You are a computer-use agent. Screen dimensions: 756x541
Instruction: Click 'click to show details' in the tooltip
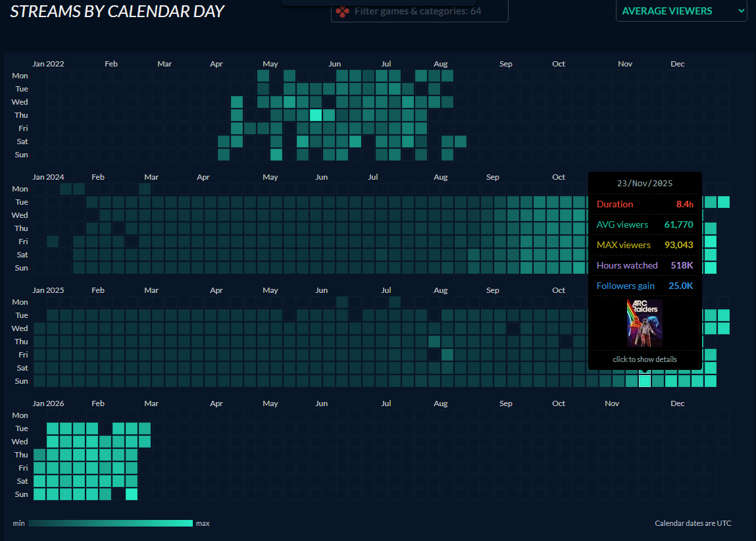(x=645, y=359)
